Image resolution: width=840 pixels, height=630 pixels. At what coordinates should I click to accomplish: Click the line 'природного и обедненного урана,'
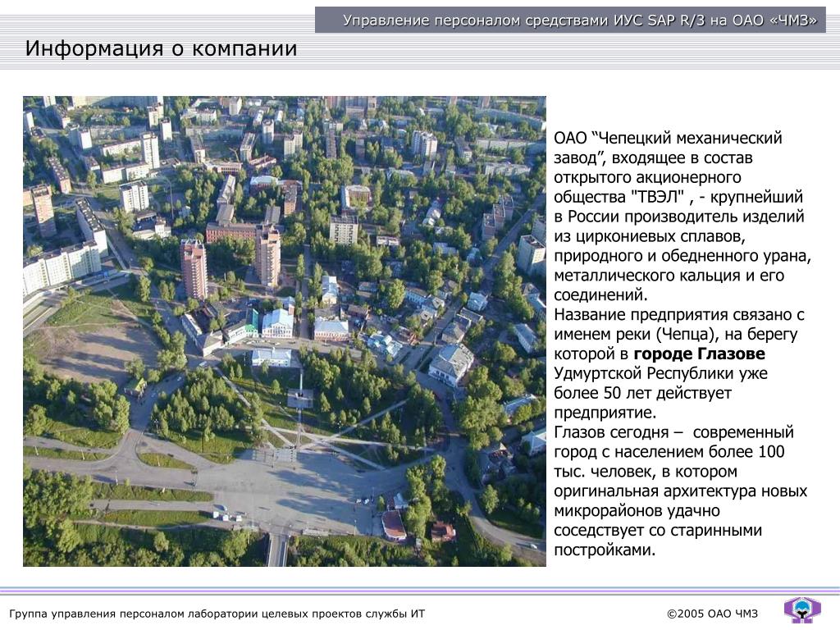[x=682, y=256]
